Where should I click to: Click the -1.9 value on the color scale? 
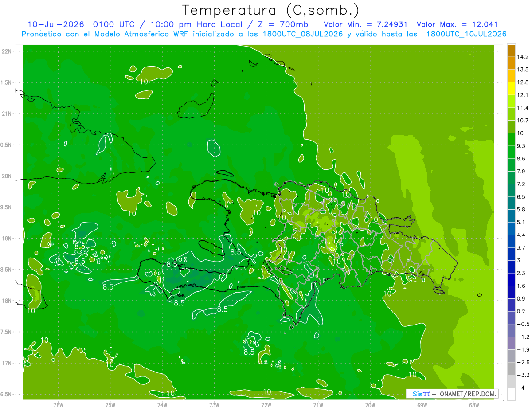pyautogui.click(x=523, y=349)
